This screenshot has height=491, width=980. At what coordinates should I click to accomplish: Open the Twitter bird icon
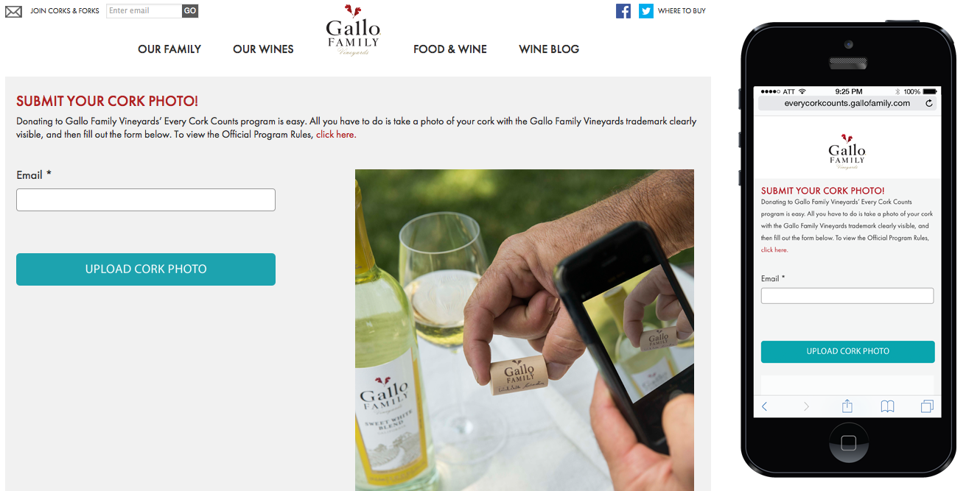tap(646, 11)
